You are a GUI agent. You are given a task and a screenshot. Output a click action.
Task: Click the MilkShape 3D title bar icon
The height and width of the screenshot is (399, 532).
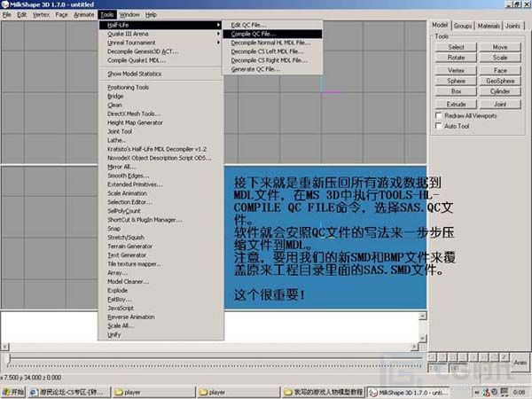[x=4, y=4]
